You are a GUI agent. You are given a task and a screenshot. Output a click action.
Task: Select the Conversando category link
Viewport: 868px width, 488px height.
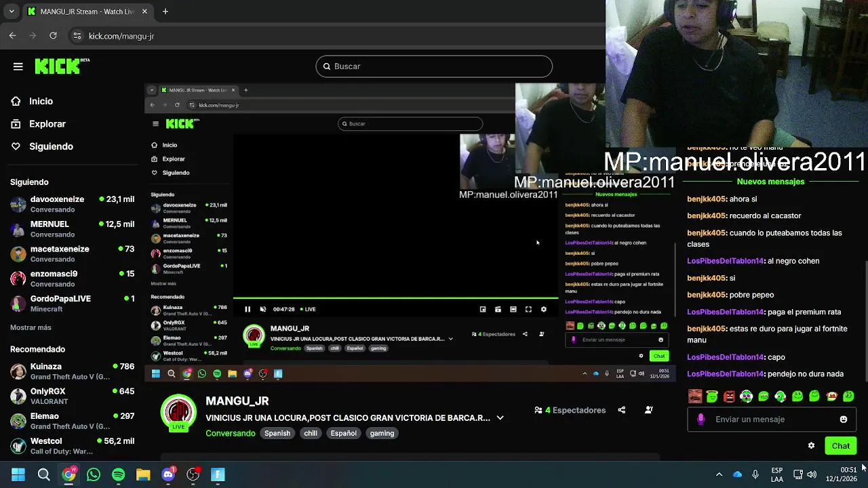coord(231,433)
